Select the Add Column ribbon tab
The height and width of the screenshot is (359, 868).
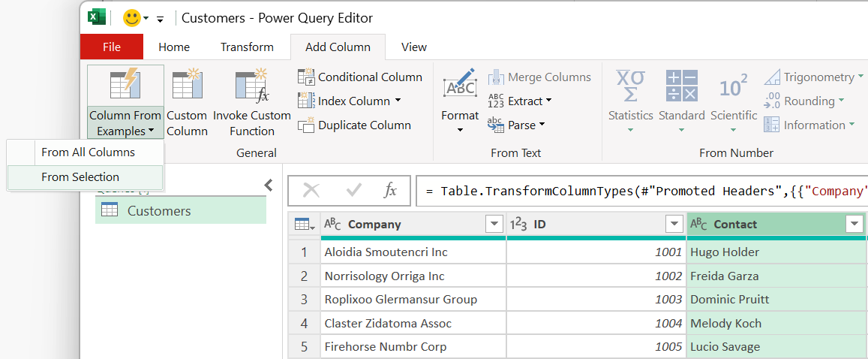338,47
